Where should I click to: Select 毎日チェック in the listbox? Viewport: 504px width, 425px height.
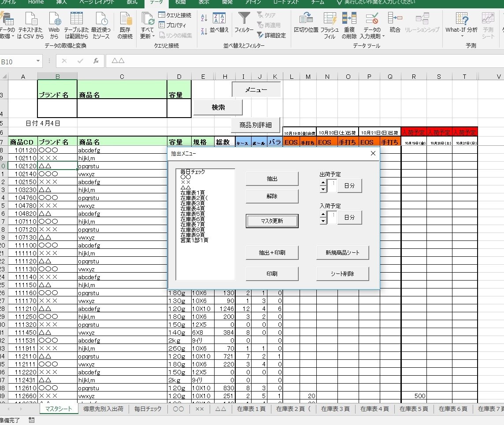pos(193,172)
